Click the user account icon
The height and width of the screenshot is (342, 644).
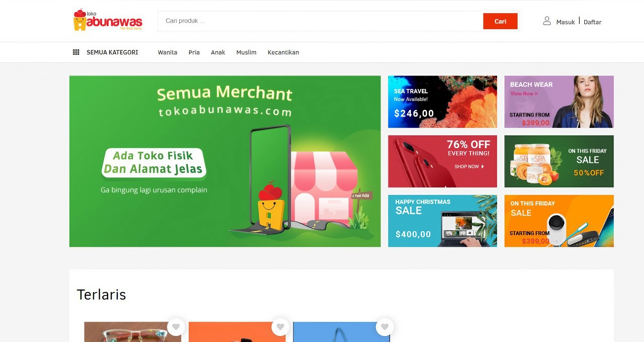[x=547, y=21]
